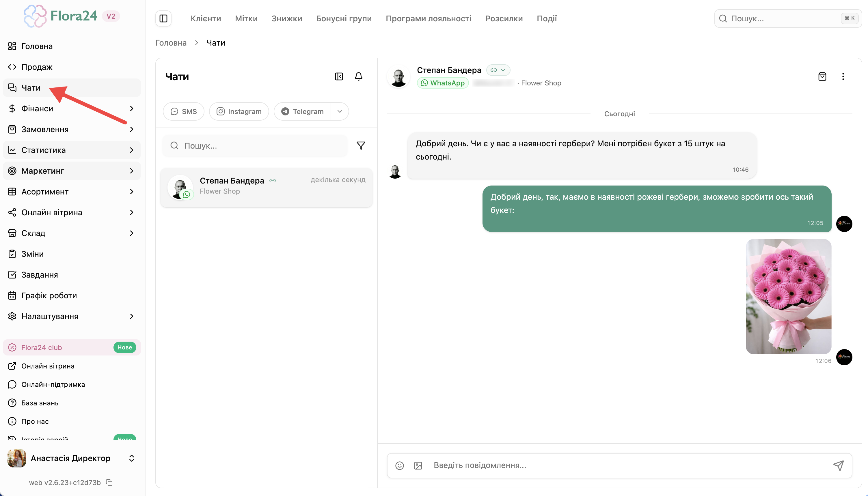Open Онлайн-підтримка
868x496 pixels.
72,385
